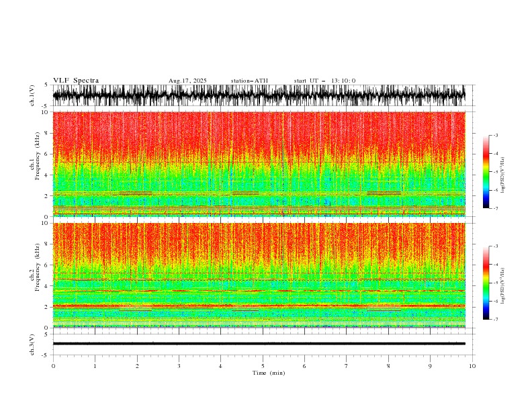Click the '10' tick on time axis
The height and width of the screenshot is (411, 532).
472,366
